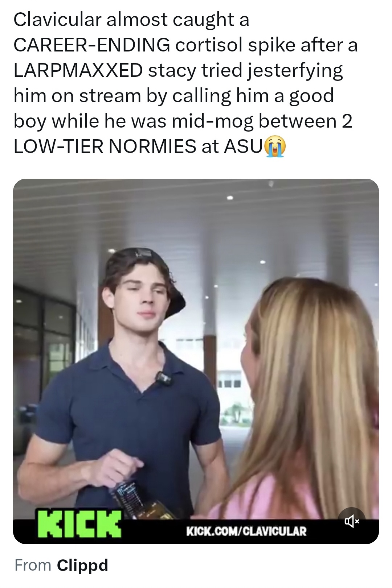Image resolution: width=392 pixels, height=588 pixels.
Task: Click the crying emoji after ASU
Action: [275, 147]
